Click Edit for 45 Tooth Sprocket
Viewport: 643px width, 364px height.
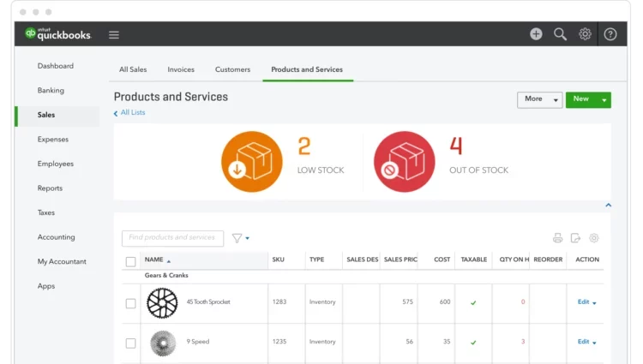click(x=583, y=301)
